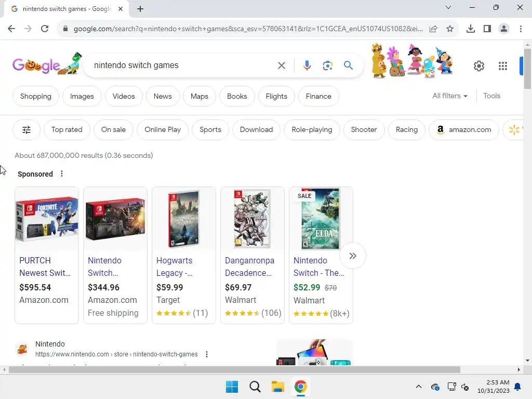Click inside the Google search text field
Image resolution: width=532 pixels, height=399 pixels.
(183, 65)
